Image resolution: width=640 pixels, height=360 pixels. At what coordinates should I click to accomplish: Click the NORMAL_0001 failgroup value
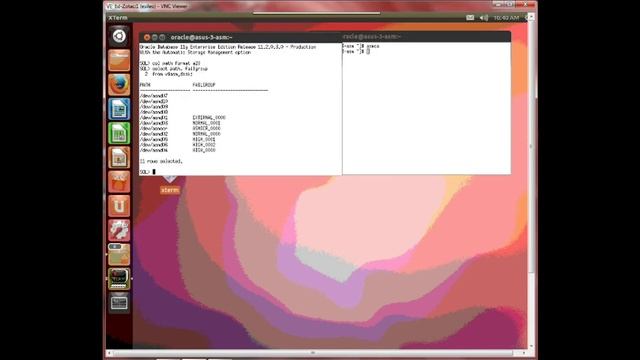pyautogui.click(x=207, y=123)
